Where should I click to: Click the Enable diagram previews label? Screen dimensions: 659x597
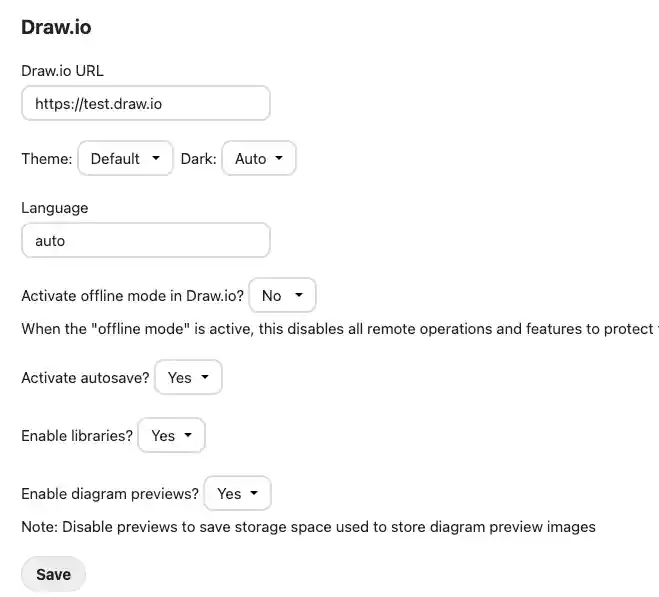click(x=110, y=494)
